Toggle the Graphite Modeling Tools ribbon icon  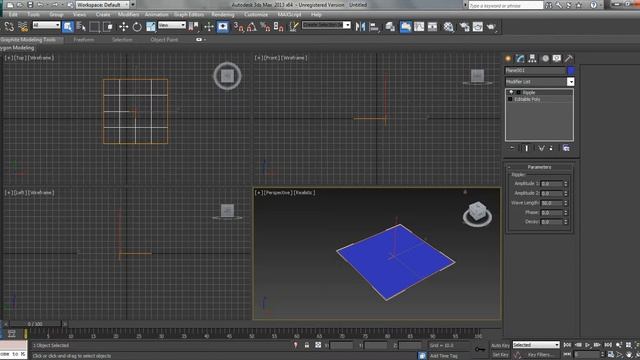click(x=405, y=27)
